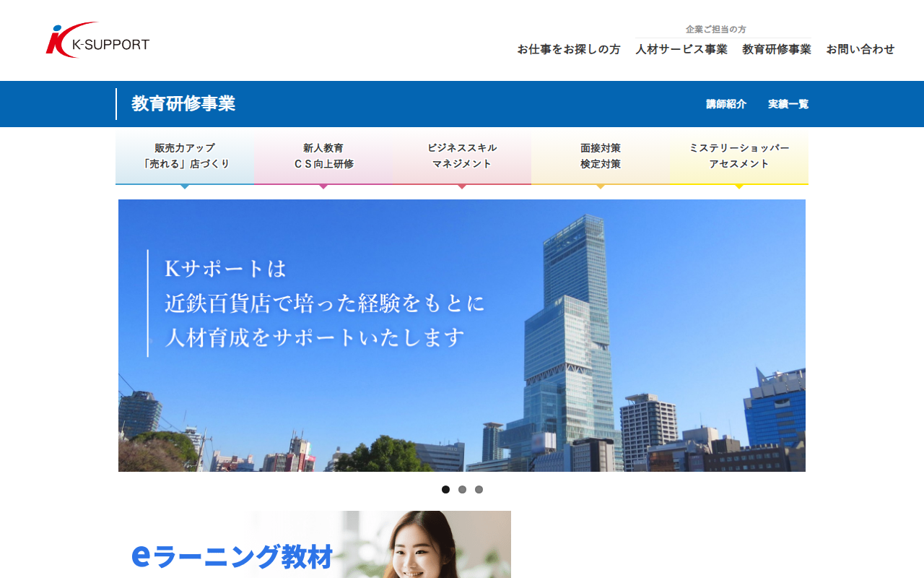Click 教育研修事業 heading in blue bar
This screenshot has height=578, width=924.
[183, 103]
